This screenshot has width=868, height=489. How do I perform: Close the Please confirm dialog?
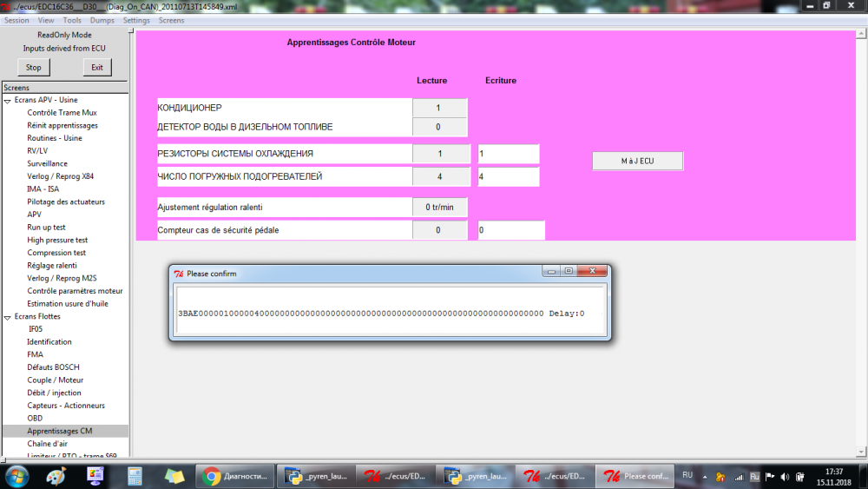click(x=592, y=271)
